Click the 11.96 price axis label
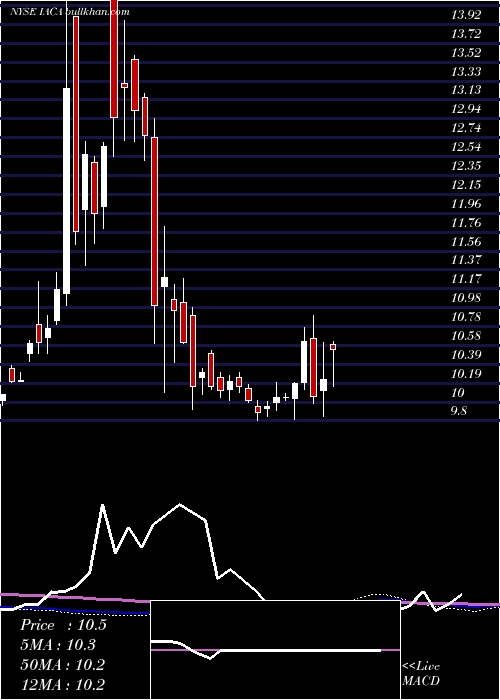Screen dimensions: 500x700 466,204
